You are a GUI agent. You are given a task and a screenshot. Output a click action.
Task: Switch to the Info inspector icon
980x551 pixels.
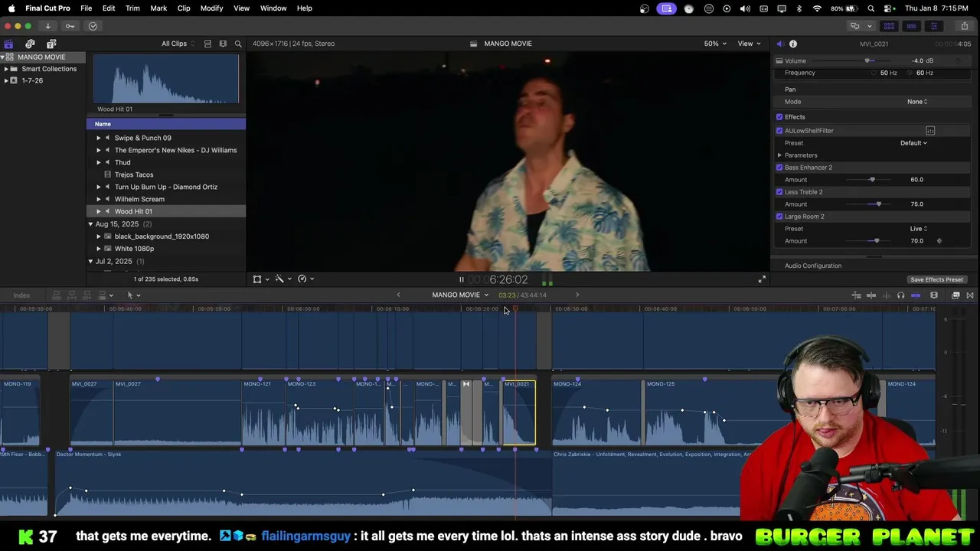(793, 44)
